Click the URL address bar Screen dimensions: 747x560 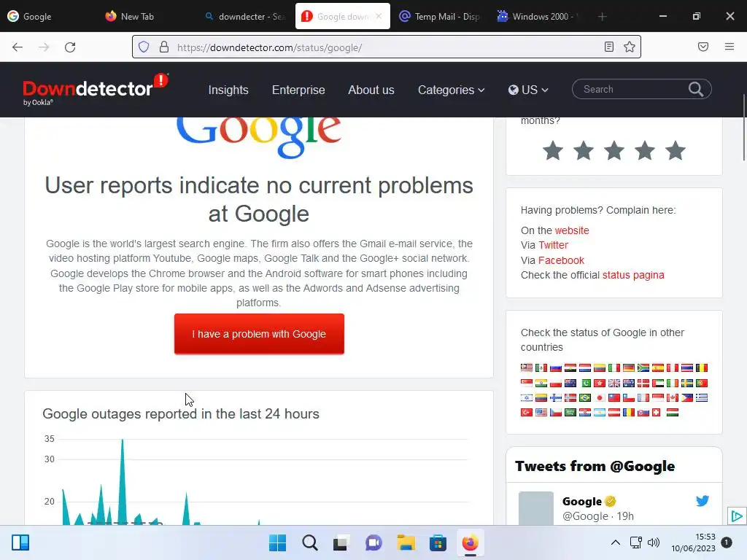click(386, 47)
